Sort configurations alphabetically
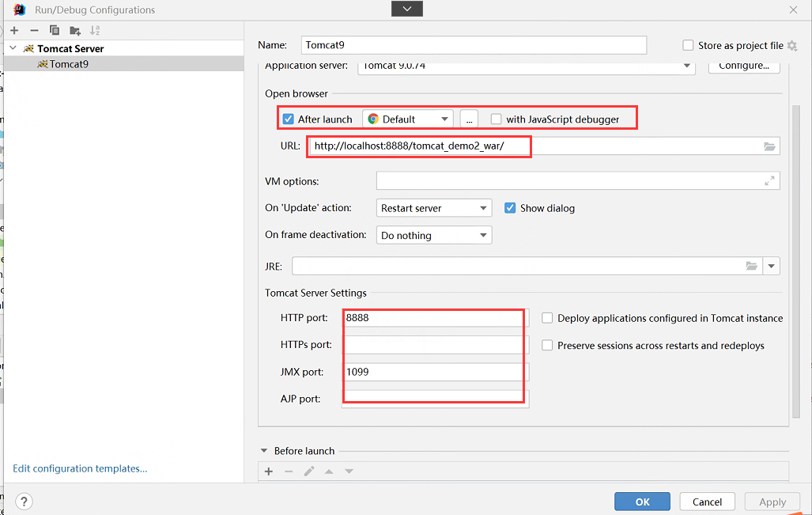The height and width of the screenshot is (515, 812). pos(95,31)
